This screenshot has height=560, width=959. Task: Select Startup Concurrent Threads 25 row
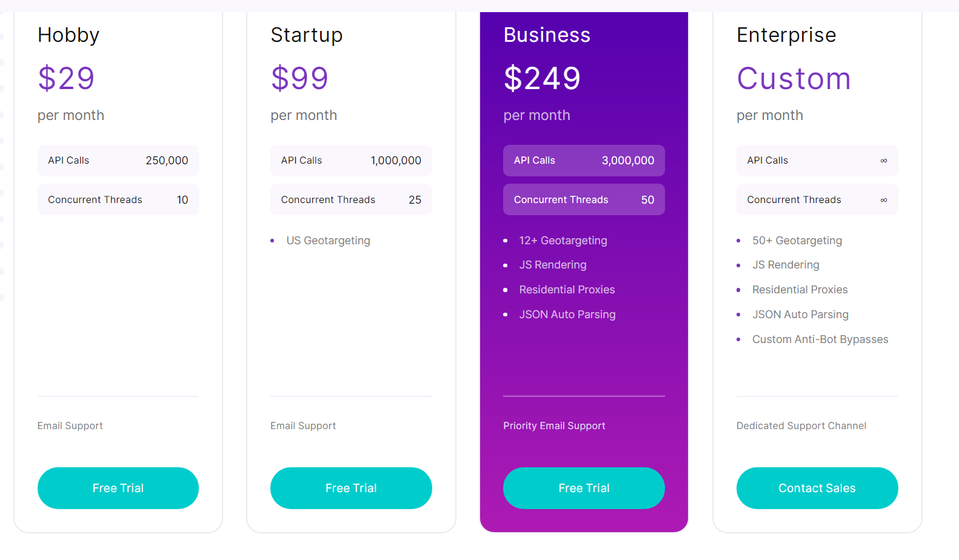point(351,199)
